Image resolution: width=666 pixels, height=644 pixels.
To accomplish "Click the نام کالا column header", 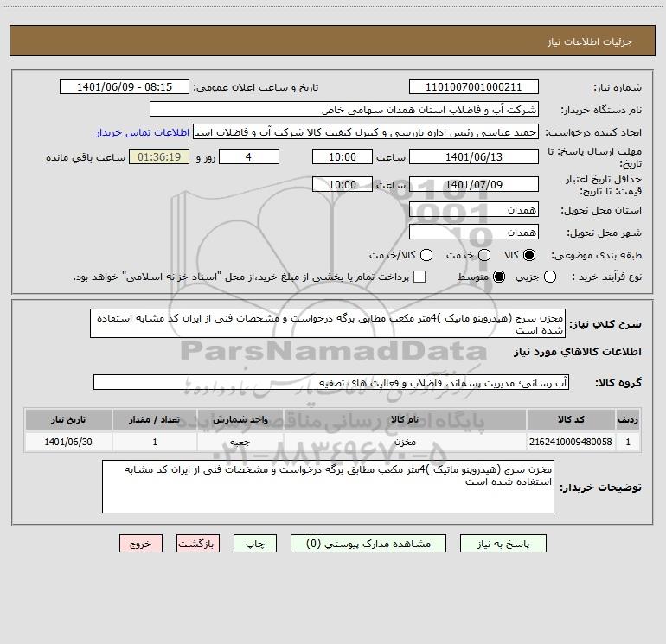I will pyautogui.click(x=405, y=419).
